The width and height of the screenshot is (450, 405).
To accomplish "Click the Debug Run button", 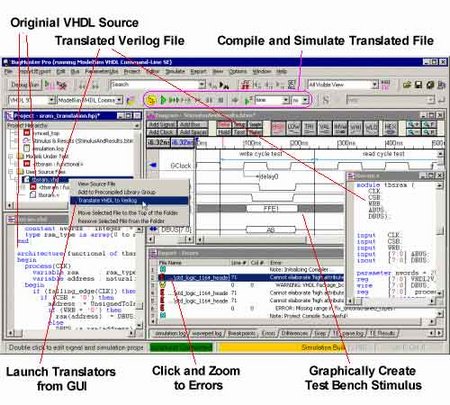I will tap(25, 85).
